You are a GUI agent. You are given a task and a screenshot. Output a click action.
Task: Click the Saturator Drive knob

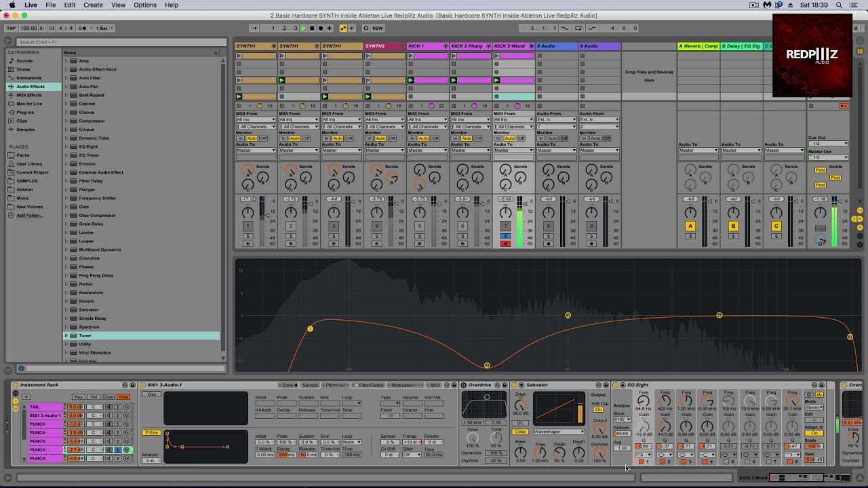(521, 404)
